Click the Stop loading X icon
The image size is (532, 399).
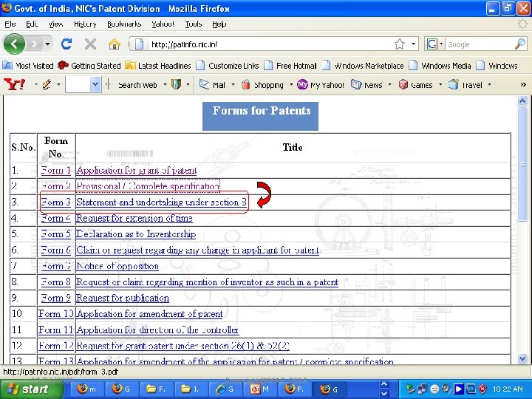tap(90, 44)
